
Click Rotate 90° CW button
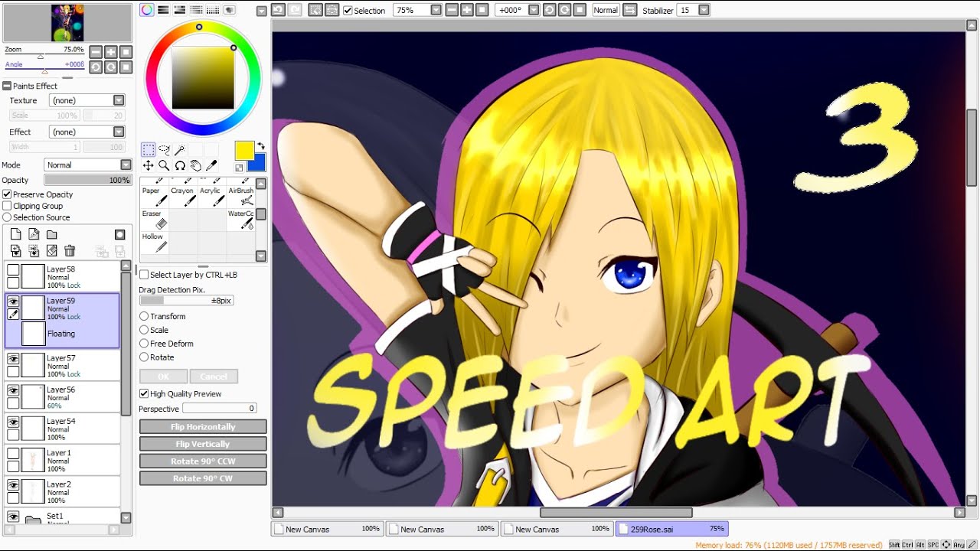coord(203,478)
